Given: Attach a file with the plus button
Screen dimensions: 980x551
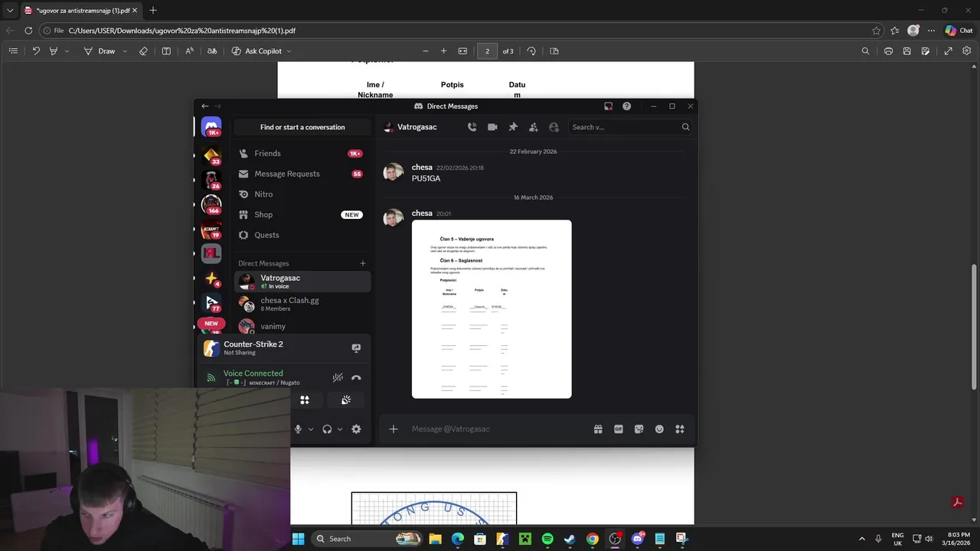Looking at the screenshot, I should tap(394, 429).
